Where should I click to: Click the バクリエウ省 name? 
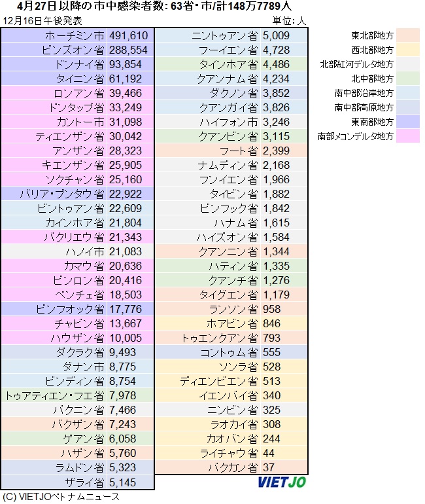coord(74,237)
